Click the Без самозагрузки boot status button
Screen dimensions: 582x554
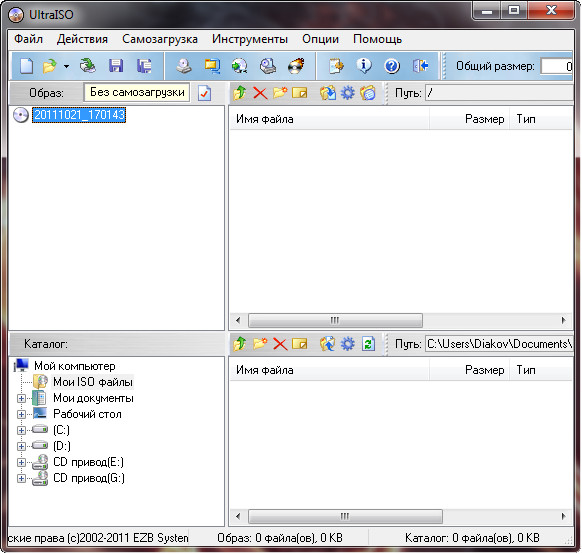[x=137, y=92]
